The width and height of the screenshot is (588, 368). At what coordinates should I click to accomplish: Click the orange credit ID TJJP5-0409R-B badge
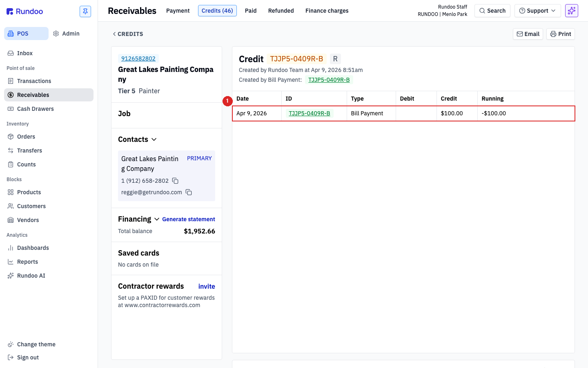[x=296, y=59]
